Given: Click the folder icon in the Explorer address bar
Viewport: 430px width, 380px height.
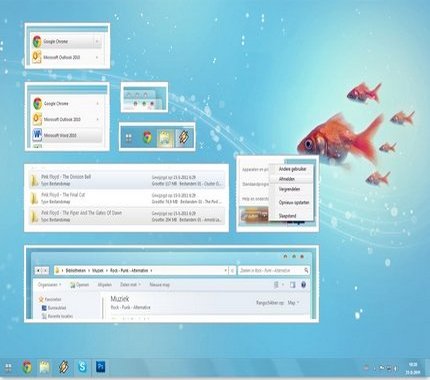Looking at the screenshot, I should 57,270.
